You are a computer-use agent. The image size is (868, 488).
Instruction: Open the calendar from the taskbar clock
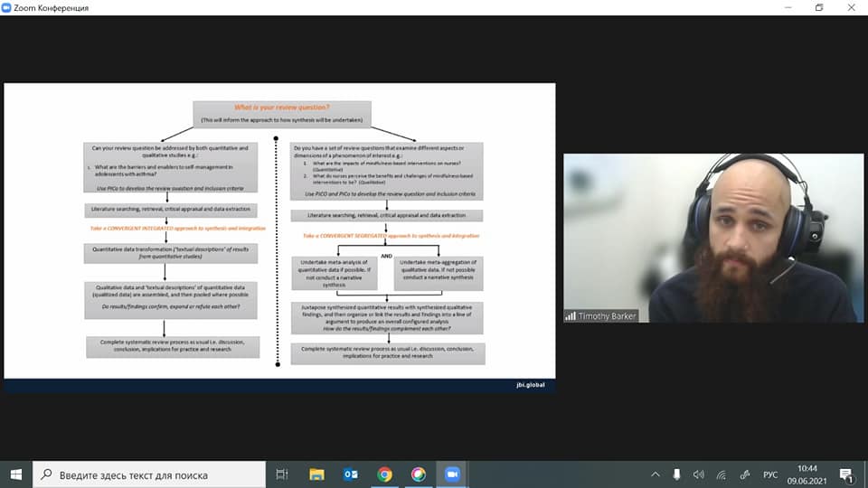(807, 474)
